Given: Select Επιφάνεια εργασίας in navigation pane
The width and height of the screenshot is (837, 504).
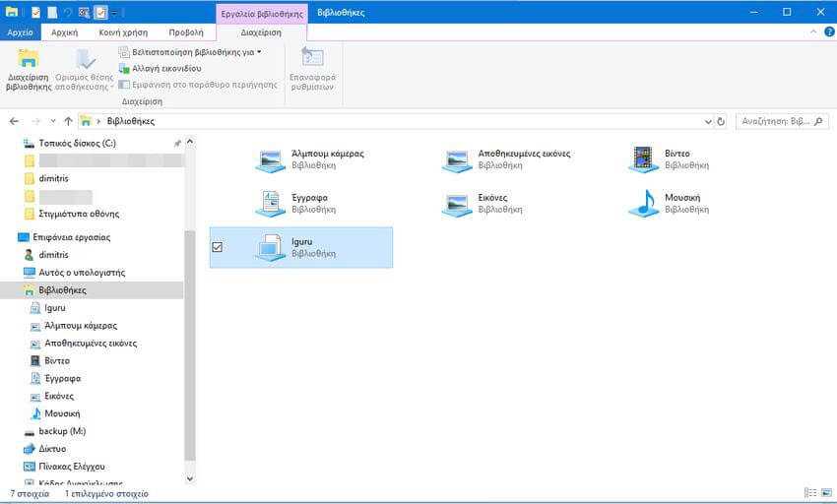Looking at the screenshot, I should 64,237.
